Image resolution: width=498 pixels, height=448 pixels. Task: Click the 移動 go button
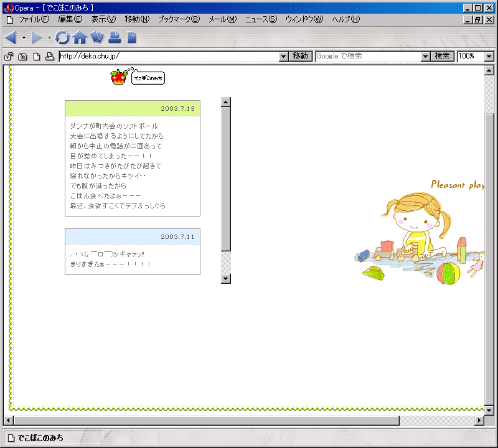(x=301, y=56)
